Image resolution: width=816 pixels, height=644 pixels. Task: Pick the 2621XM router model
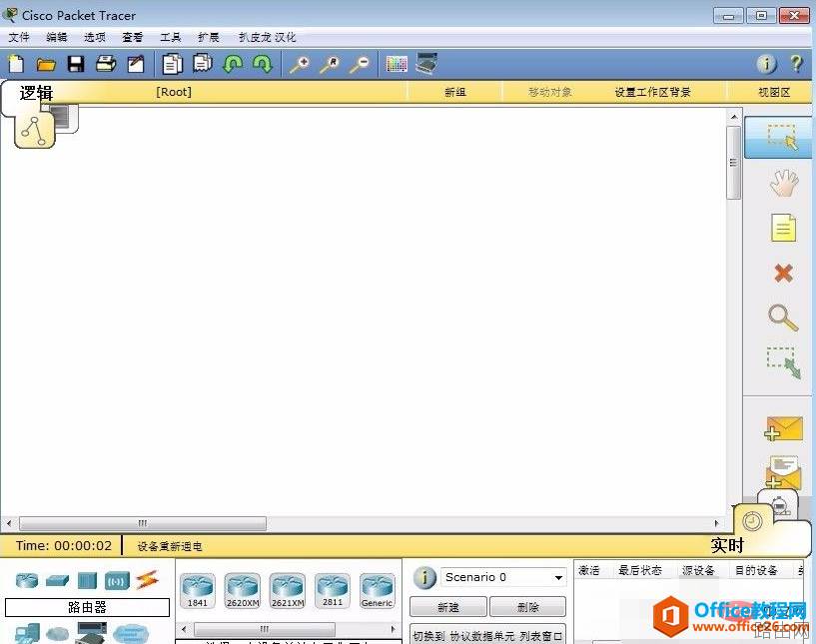pos(288,591)
